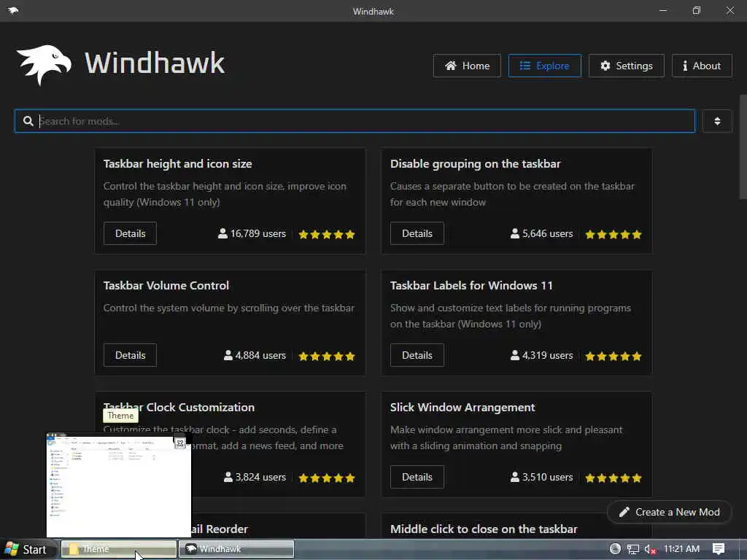Switch to the Explore tab
This screenshot has height=560, width=747.
coord(544,66)
